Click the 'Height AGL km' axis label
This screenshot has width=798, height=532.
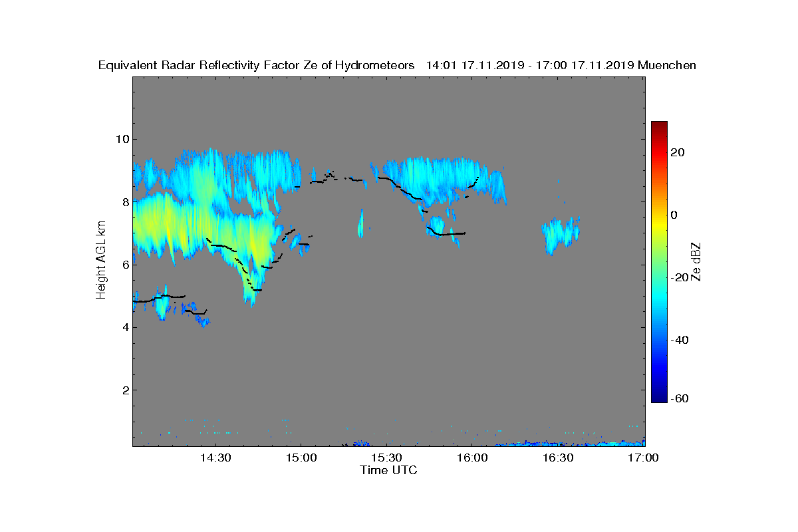pos(101,261)
